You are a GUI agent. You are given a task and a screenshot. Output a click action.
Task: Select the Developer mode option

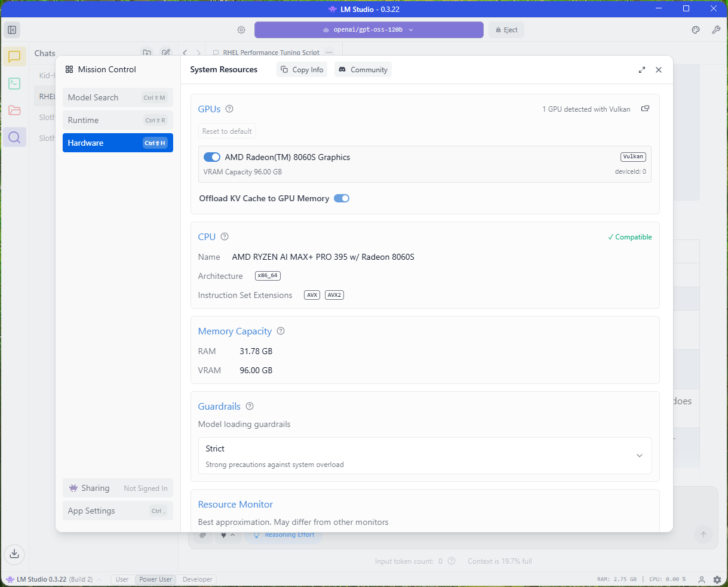(x=197, y=579)
